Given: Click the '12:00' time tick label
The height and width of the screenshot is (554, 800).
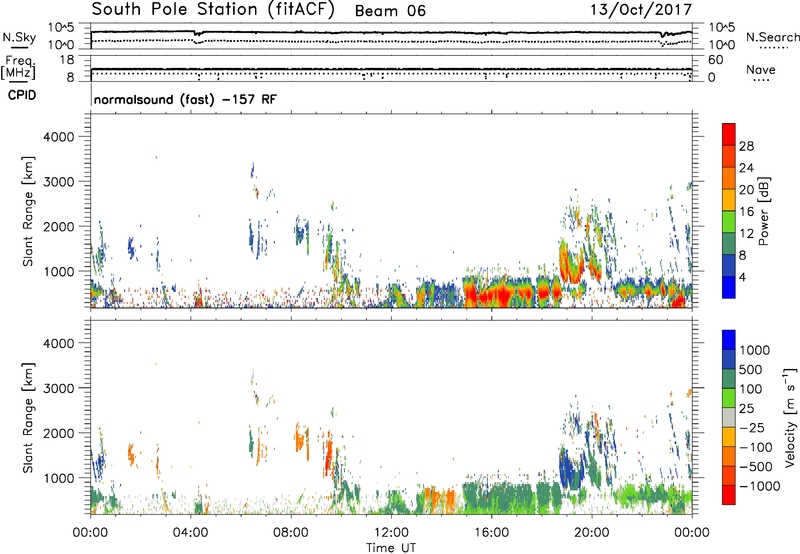Looking at the screenshot, I should click(x=391, y=533).
